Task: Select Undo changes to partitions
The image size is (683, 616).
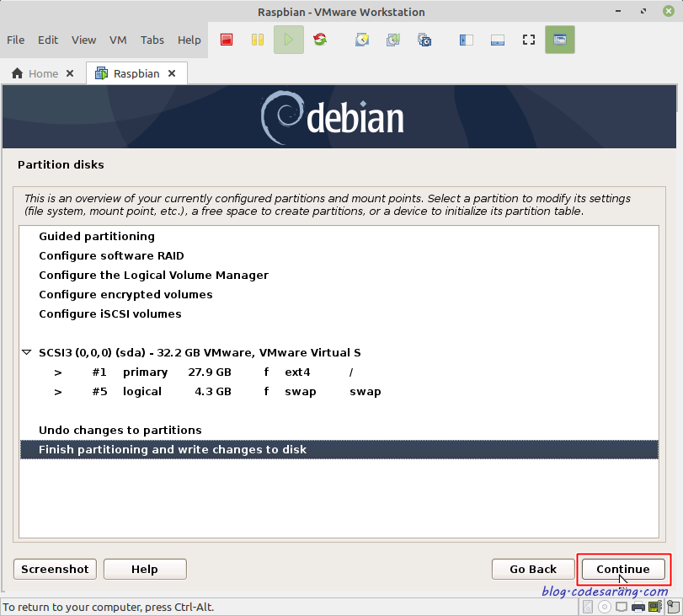Action: pos(339,431)
